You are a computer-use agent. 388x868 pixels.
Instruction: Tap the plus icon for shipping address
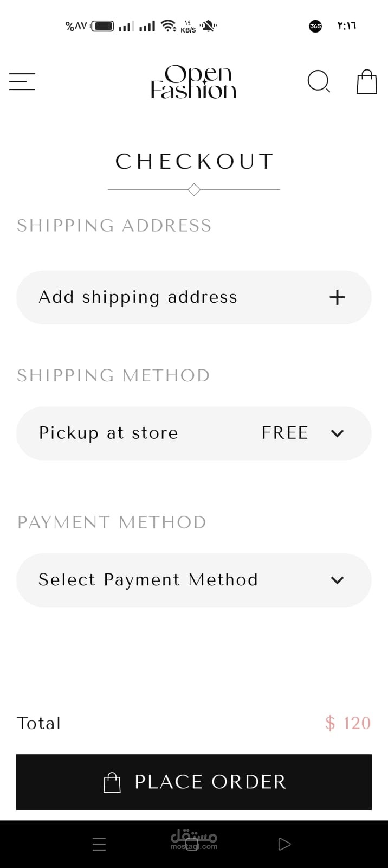(x=337, y=297)
